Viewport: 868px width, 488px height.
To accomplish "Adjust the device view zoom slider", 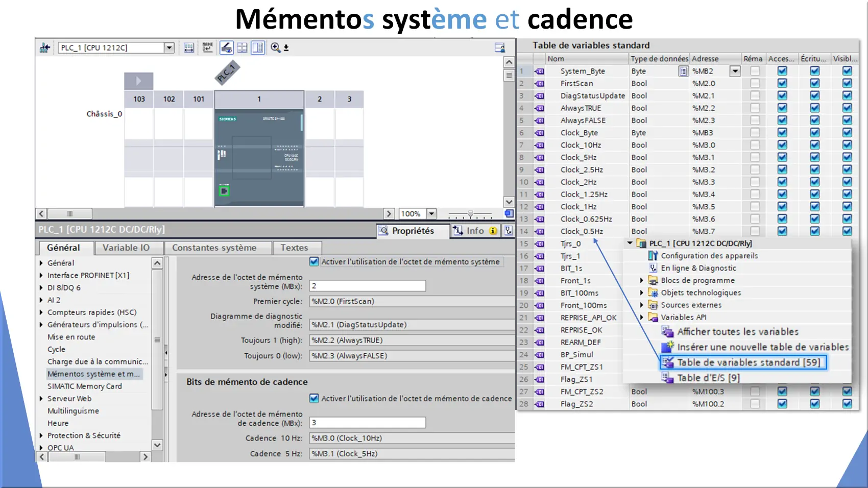I will click(x=470, y=214).
